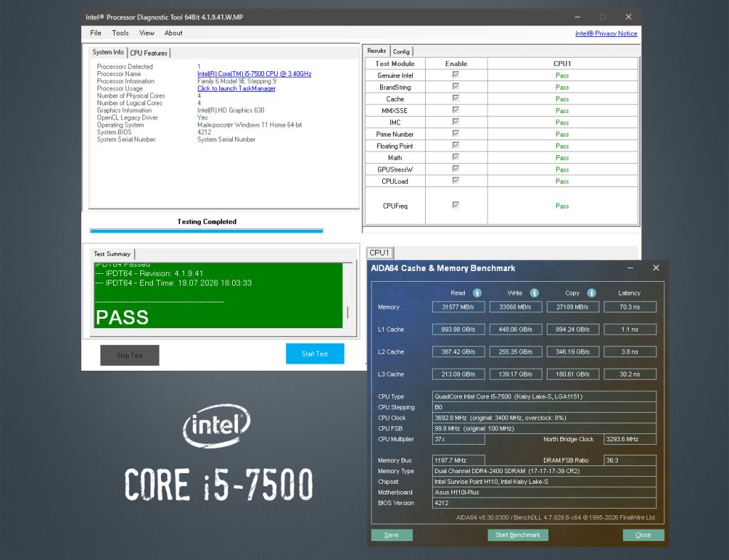Switch to the Config tab
The image size is (729, 560).
coord(402,51)
